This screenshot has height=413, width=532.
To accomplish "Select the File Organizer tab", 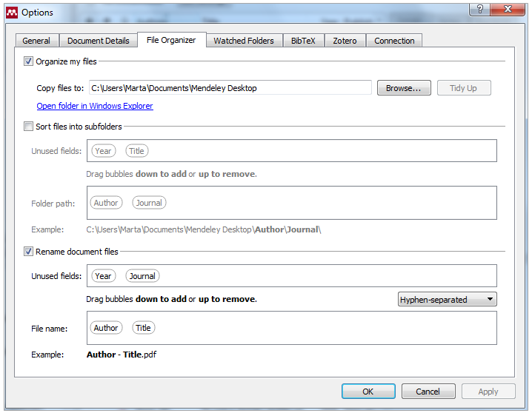I will point(171,40).
